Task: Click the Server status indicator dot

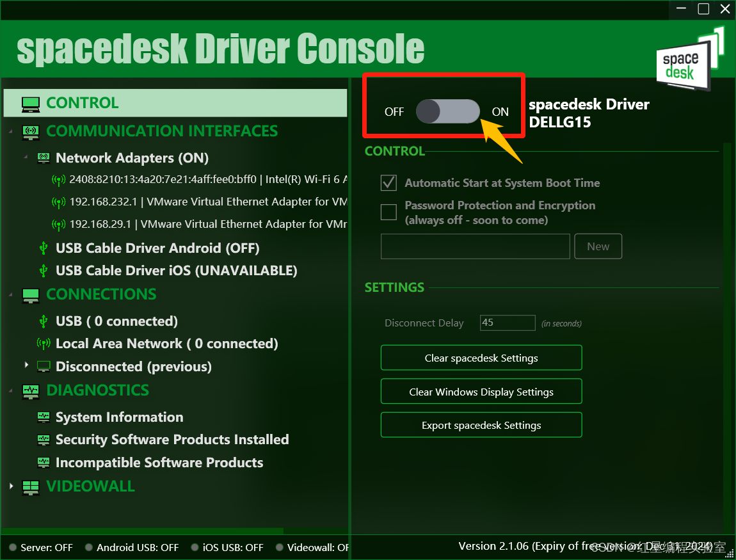Action: coord(13,547)
